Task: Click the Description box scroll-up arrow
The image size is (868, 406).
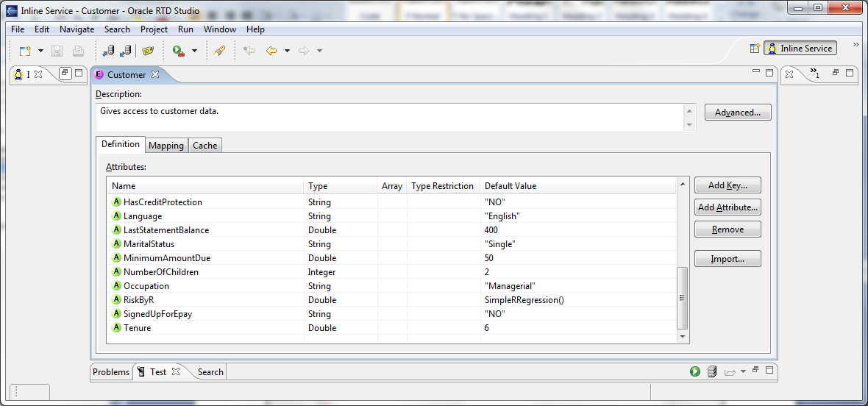Action: (x=689, y=111)
